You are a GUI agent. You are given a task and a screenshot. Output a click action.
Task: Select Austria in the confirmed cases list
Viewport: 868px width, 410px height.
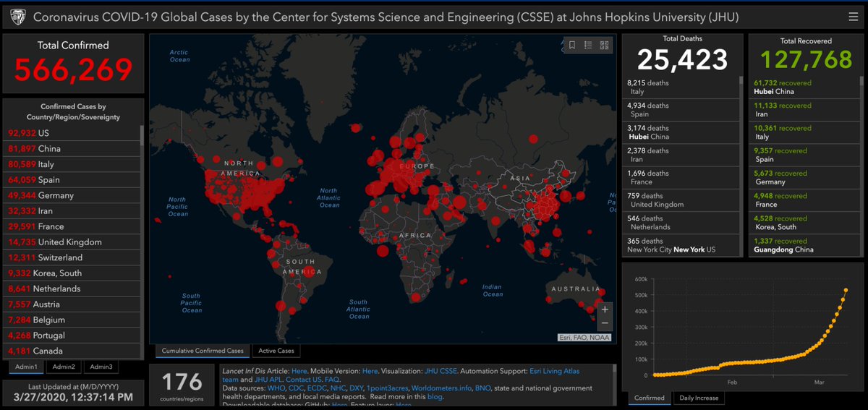point(72,304)
